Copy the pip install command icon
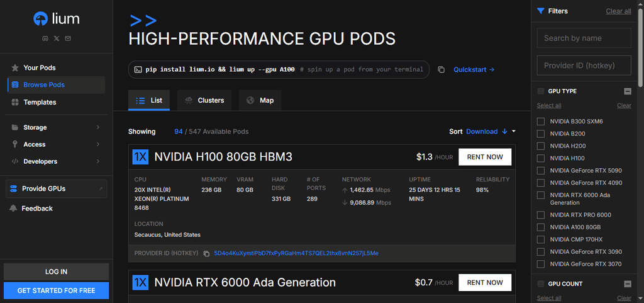The height and width of the screenshot is (303, 644). point(441,69)
